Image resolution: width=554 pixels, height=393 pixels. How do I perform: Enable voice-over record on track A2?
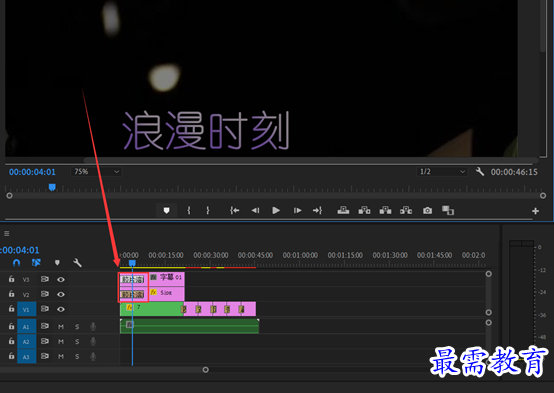93,341
